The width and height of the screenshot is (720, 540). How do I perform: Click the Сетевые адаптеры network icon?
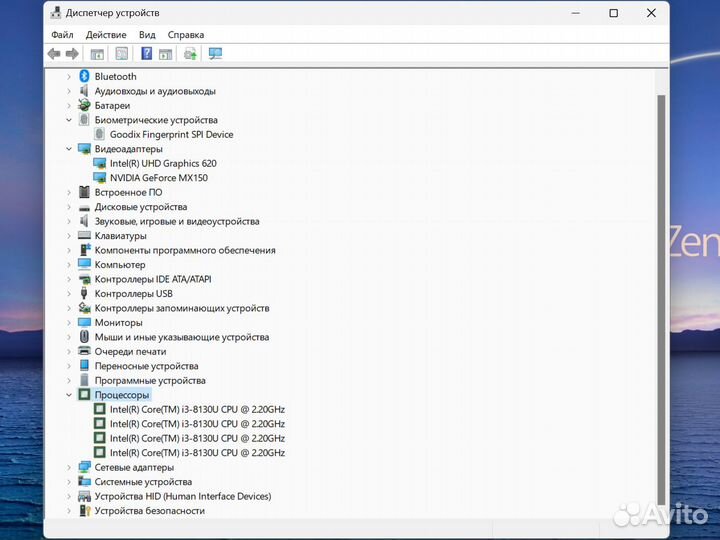click(x=84, y=467)
